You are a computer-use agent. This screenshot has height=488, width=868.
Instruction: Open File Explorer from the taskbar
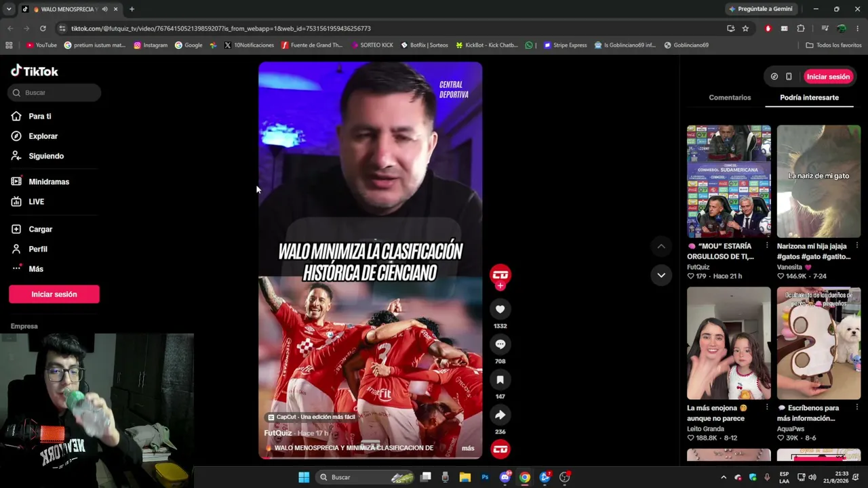click(x=465, y=477)
